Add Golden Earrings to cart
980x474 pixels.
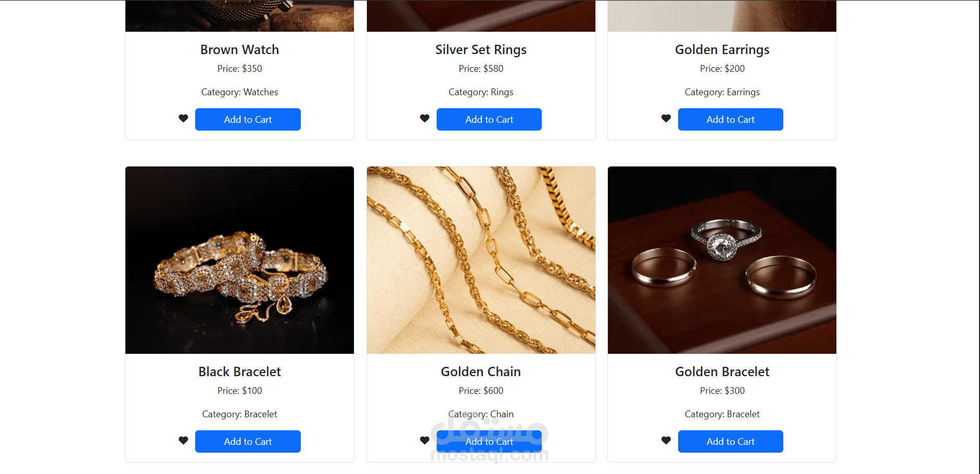tap(731, 119)
